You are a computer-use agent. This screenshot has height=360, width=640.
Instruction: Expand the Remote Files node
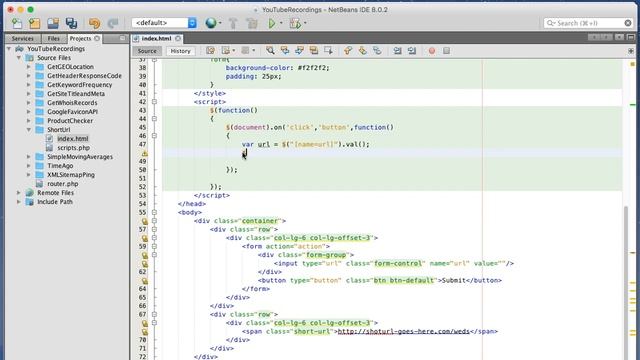click(19, 193)
